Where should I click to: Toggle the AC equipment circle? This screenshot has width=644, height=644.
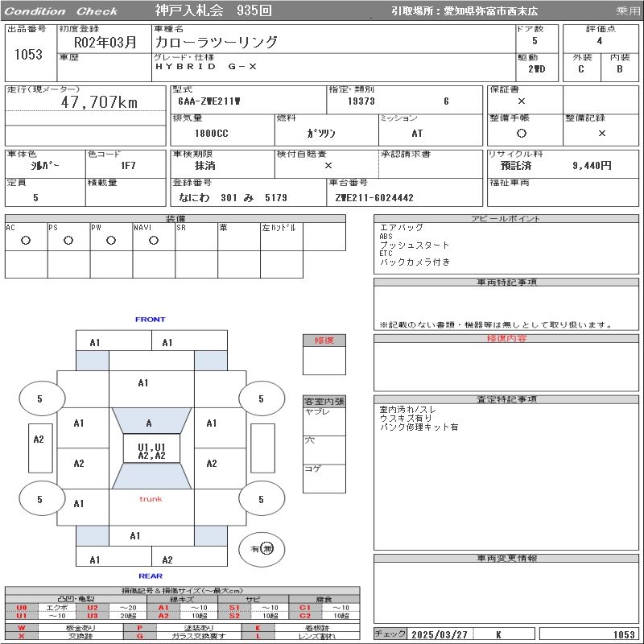25,241
